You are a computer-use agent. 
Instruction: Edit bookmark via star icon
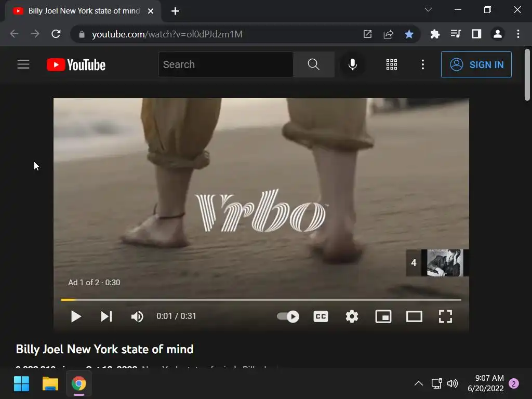(409, 34)
